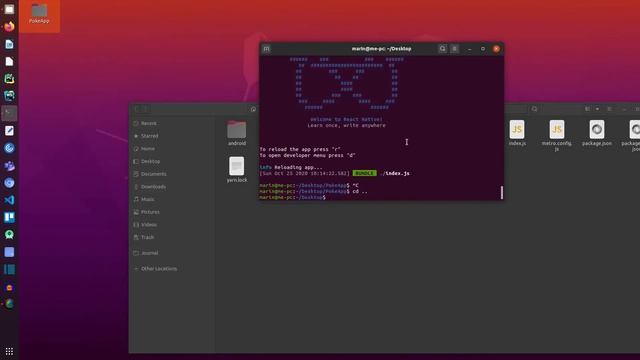
Task: Select the package.json file icon
Action: click(597, 129)
